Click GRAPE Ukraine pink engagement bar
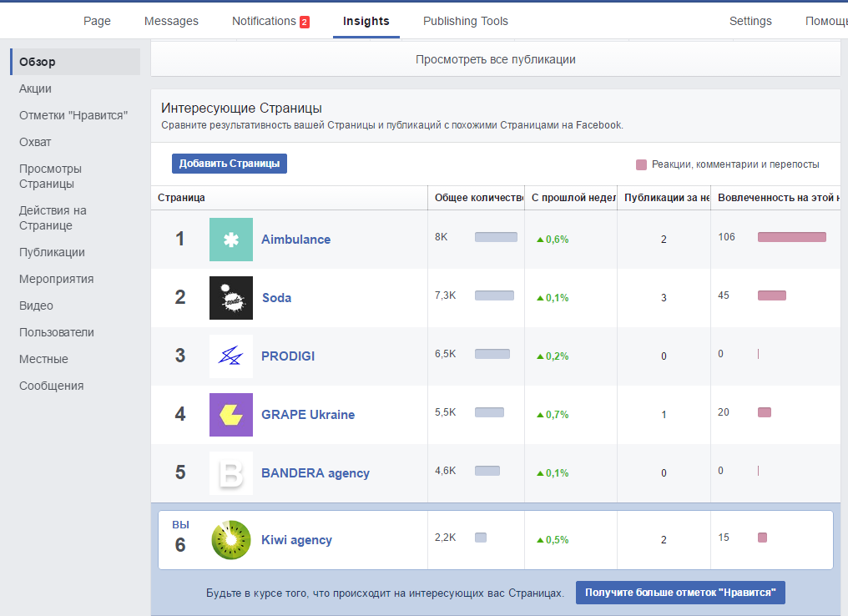The width and height of the screenshot is (848, 616). 765,412
